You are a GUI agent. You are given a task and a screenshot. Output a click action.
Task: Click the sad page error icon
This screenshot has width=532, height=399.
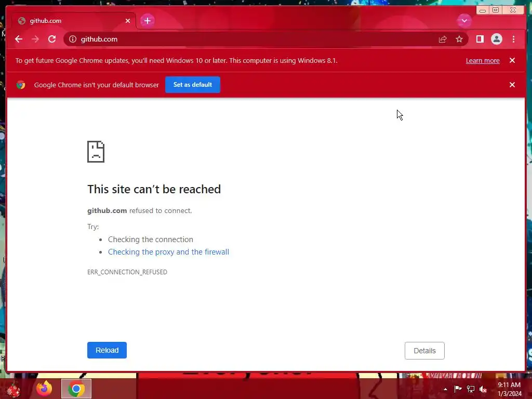(96, 152)
